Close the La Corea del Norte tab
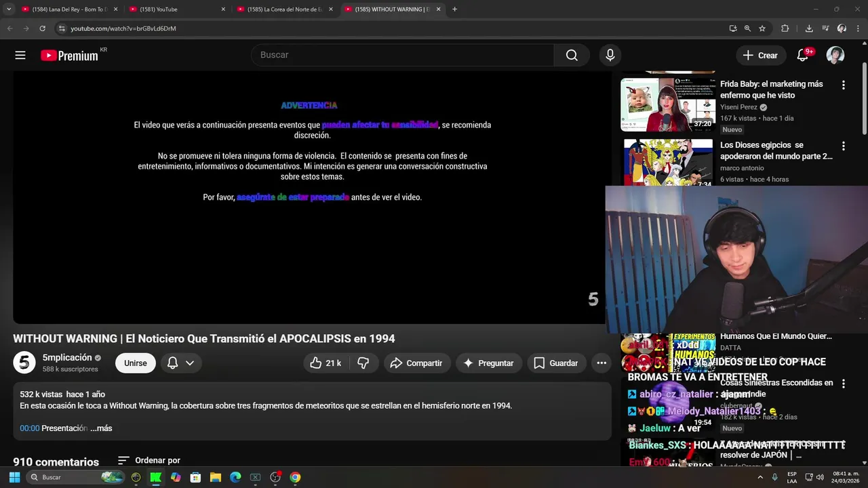The image size is (868, 488). click(x=331, y=9)
